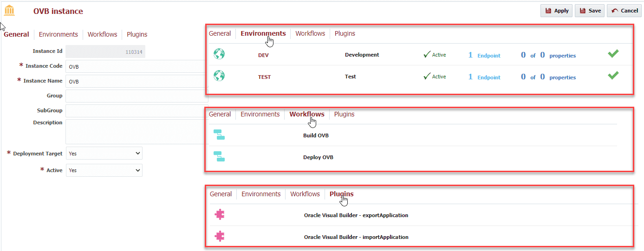Select highlighted Workflows tab in middle inset

(307, 114)
